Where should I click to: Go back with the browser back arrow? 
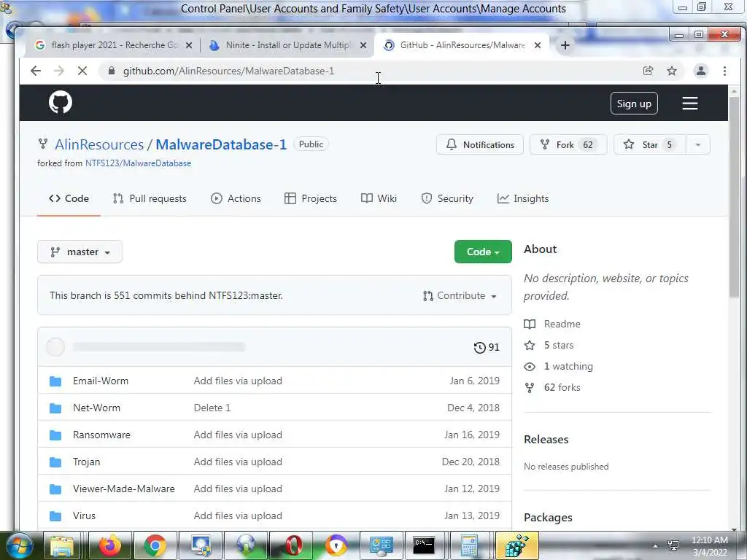coord(36,71)
